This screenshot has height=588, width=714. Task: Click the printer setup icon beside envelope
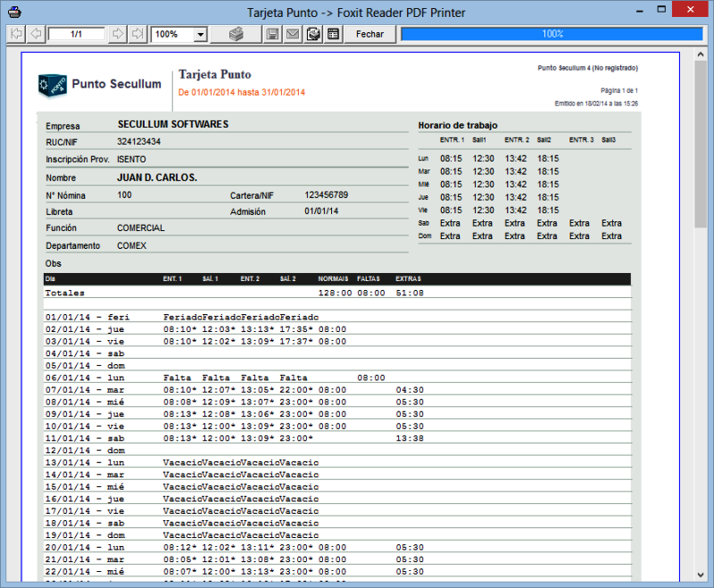pos(313,34)
